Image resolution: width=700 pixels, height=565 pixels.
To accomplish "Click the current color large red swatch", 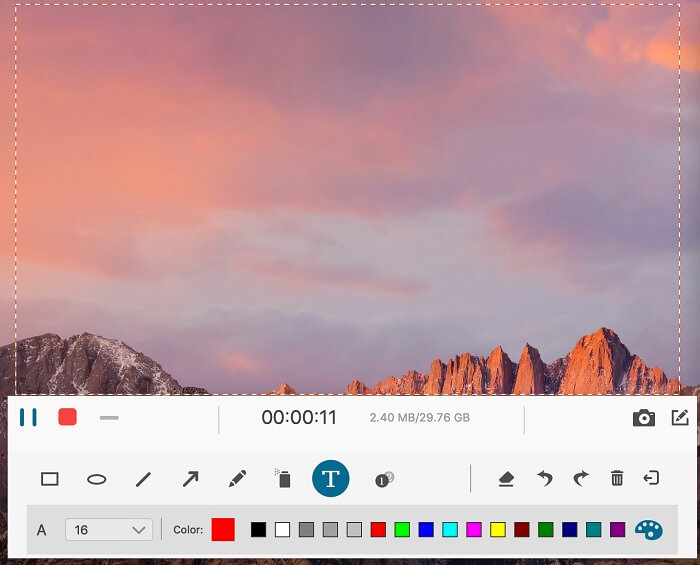I will click(x=223, y=530).
